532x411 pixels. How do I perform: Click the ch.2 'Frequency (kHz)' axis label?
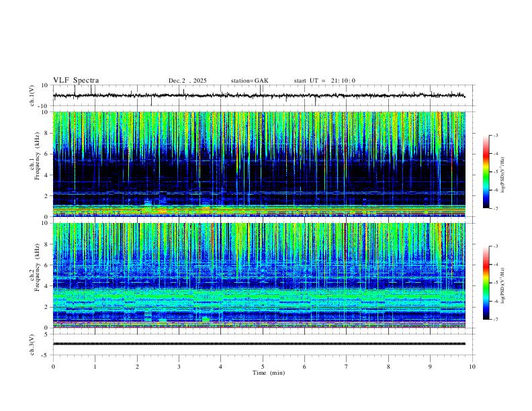pos(37,267)
